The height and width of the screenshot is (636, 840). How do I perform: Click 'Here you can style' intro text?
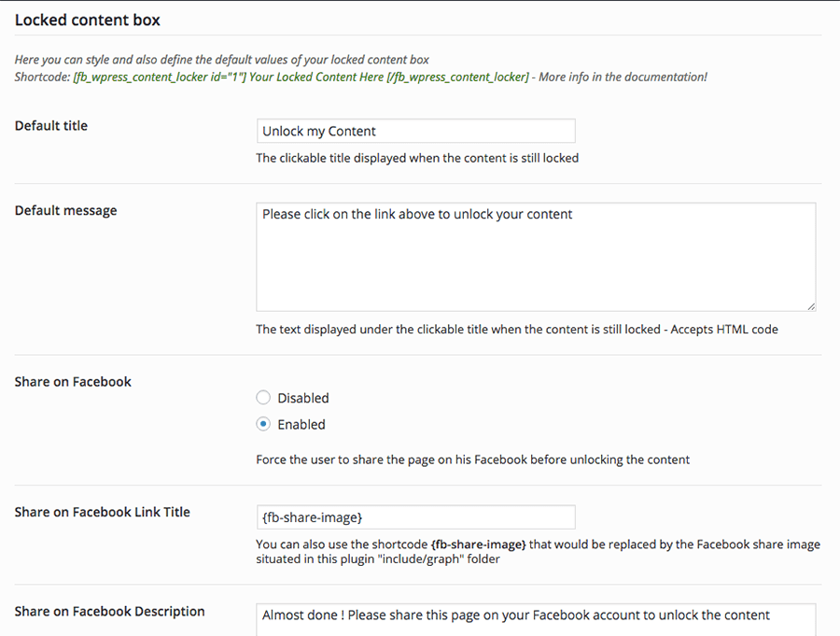[x=222, y=60]
